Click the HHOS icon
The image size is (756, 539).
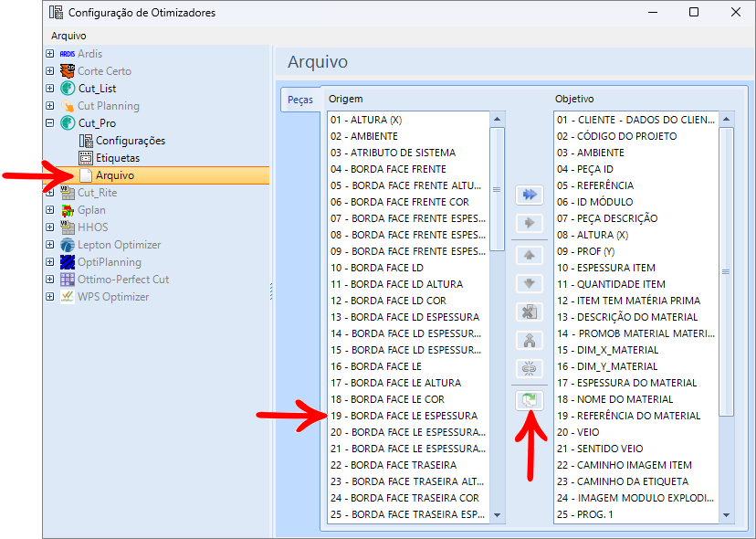click(x=68, y=227)
